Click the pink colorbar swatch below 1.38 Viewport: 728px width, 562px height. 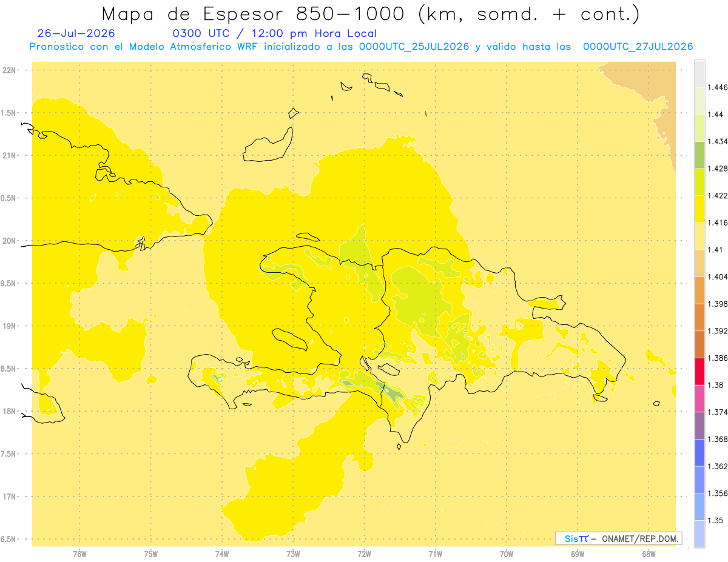tap(699, 398)
